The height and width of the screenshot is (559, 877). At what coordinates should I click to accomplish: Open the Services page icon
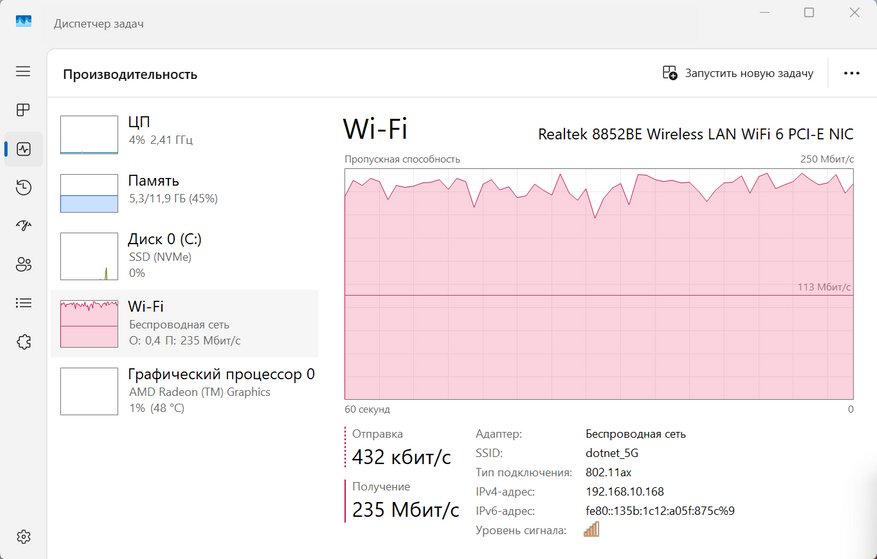click(23, 342)
